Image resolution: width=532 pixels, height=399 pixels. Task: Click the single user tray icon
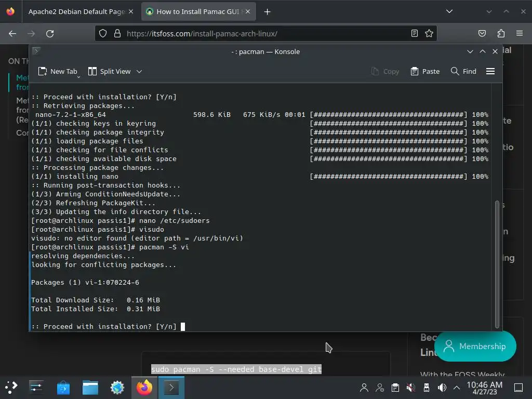tap(364, 388)
